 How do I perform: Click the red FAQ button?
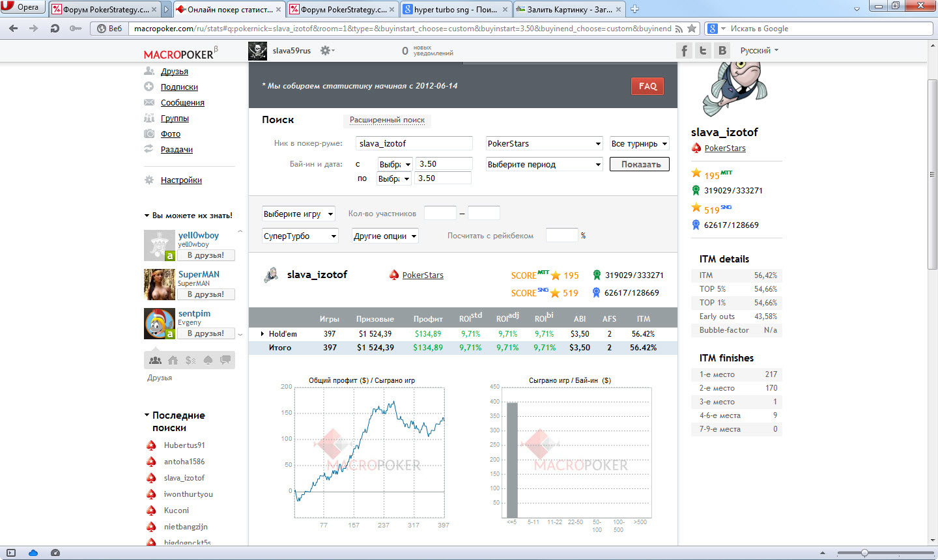pyautogui.click(x=647, y=86)
